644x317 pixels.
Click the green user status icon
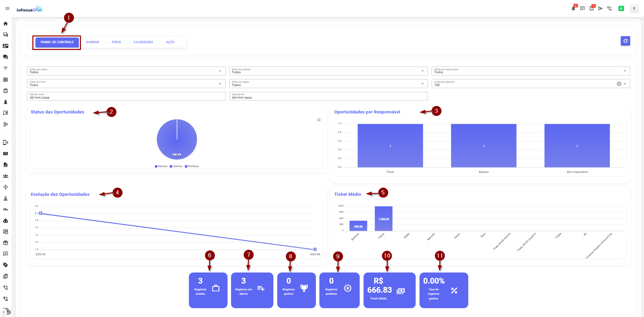pyautogui.click(x=621, y=8)
